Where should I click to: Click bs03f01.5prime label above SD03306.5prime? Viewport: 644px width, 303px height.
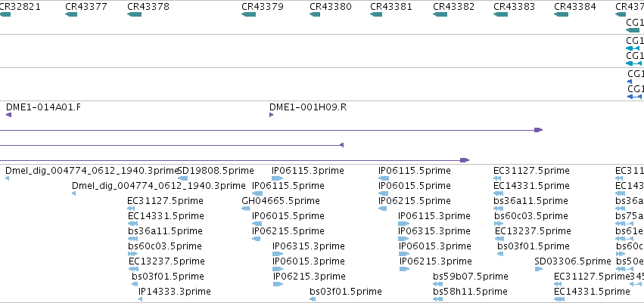(534, 246)
